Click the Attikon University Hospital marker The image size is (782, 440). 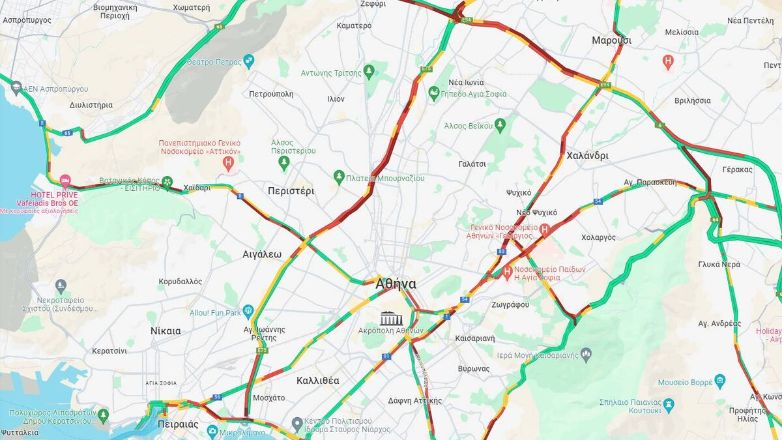[x=228, y=163]
